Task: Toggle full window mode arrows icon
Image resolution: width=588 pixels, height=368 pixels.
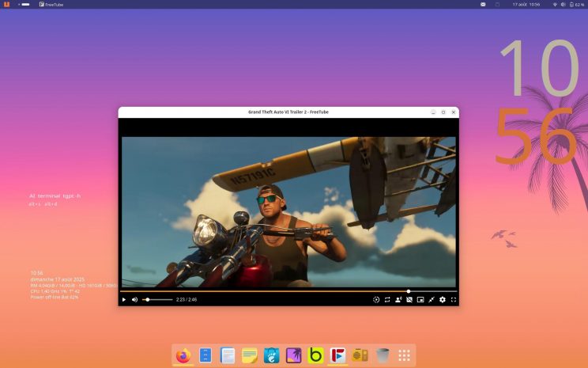Action: (x=432, y=300)
